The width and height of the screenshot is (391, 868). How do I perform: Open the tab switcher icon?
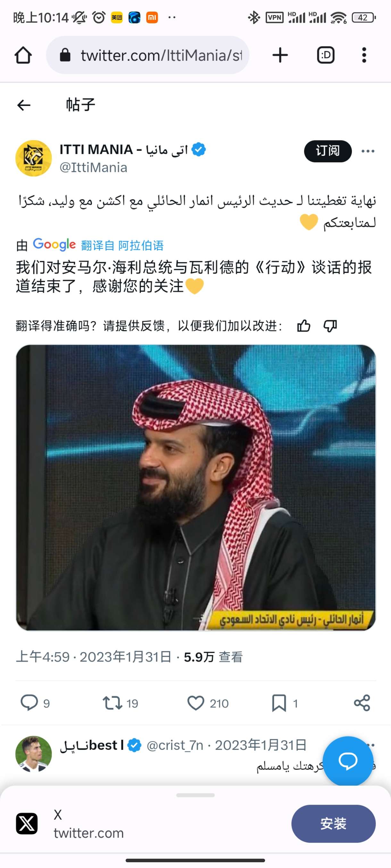point(326,55)
